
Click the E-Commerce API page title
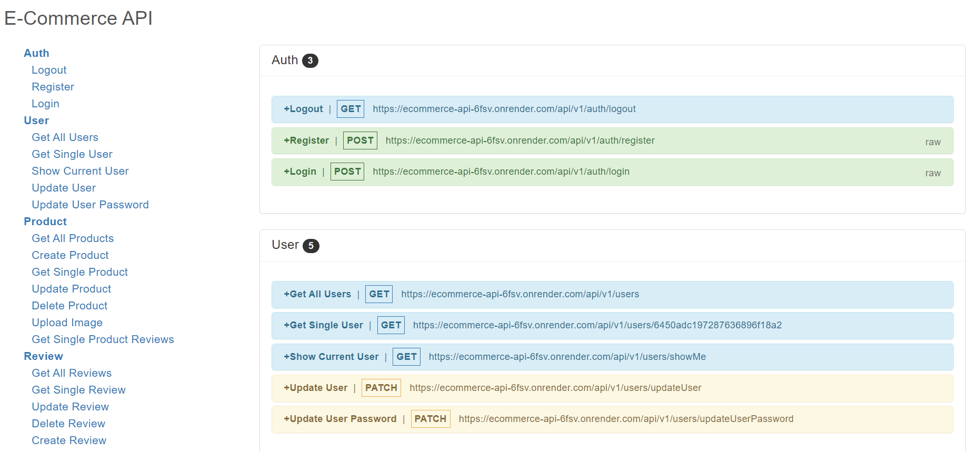78,18
